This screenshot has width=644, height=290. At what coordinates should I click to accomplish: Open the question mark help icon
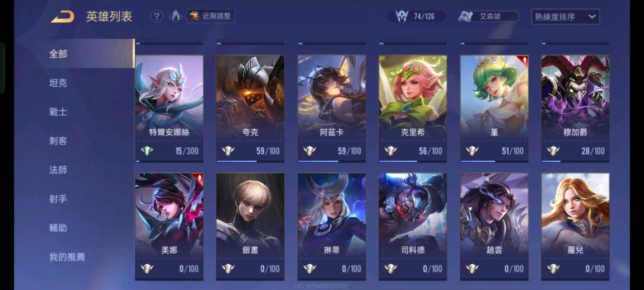[x=156, y=16]
